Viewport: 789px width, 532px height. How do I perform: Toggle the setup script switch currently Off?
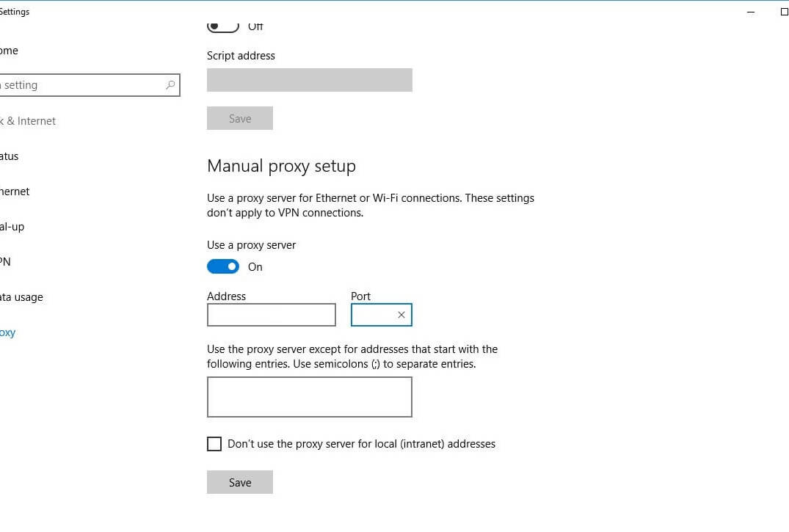click(223, 26)
